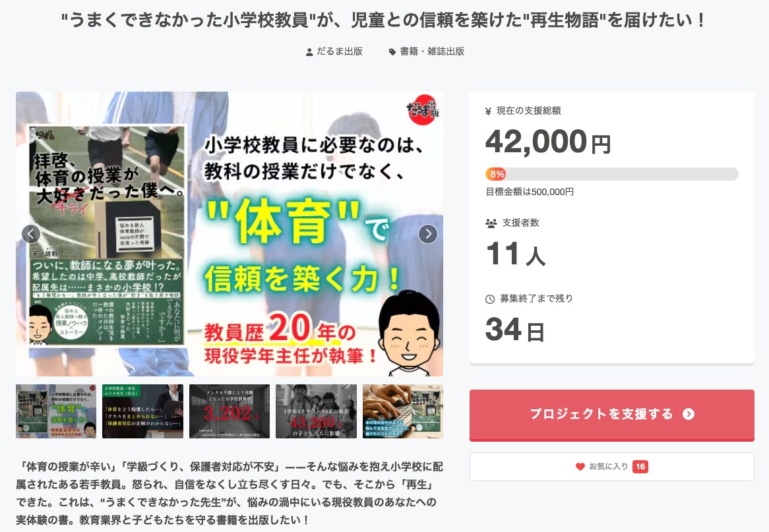Select thumbnail showing 3,202人 statistic

(x=230, y=411)
